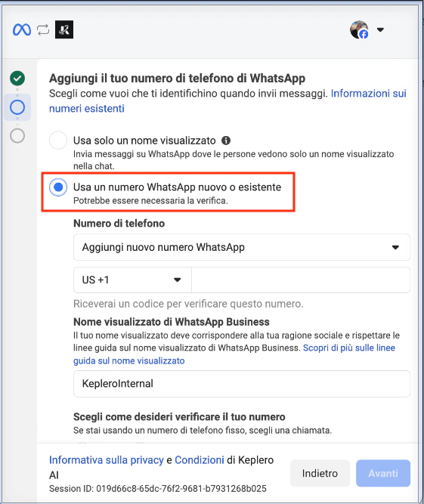Open 'Informativa sulla privacy' link
The height and width of the screenshot is (504, 424).
(x=107, y=460)
